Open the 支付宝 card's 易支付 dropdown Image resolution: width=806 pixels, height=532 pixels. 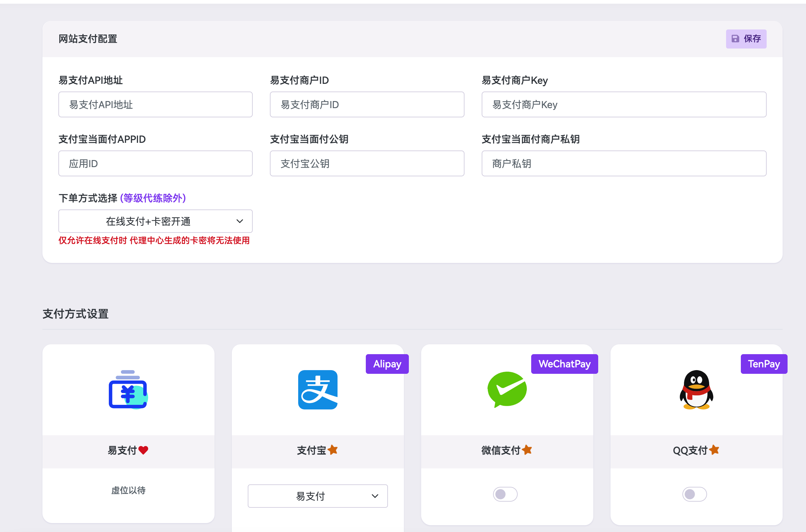pos(318,496)
